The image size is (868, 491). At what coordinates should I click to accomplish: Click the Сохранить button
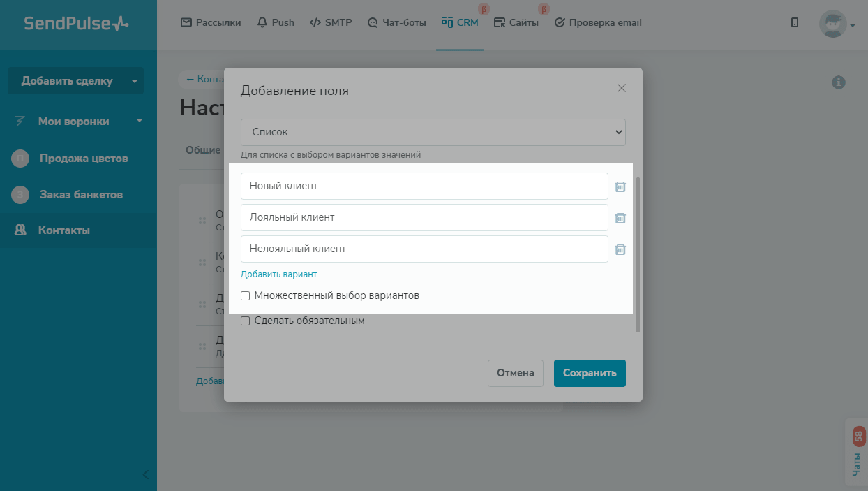pos(590,373)
